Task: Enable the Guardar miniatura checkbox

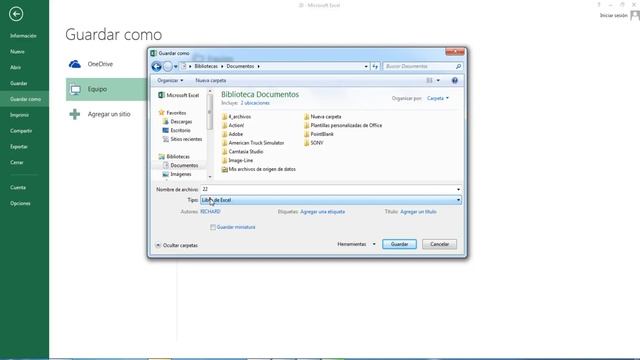Action: tap(213, 227)
